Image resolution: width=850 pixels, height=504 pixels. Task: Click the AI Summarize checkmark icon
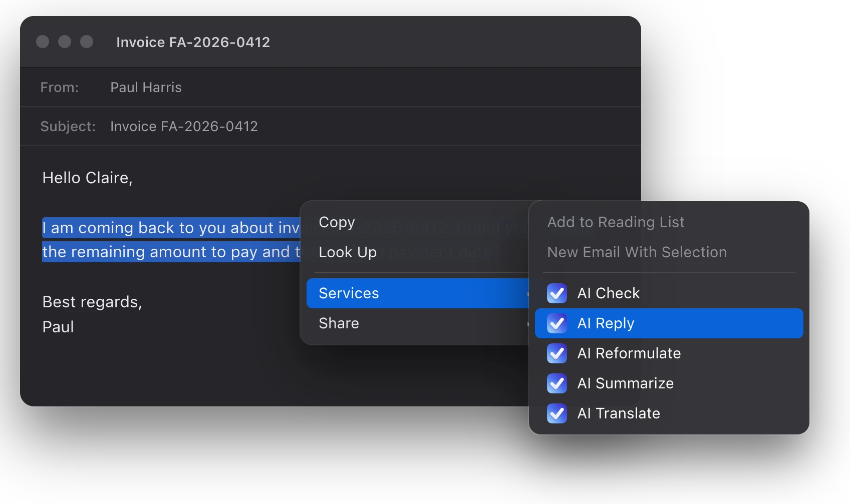(557, 383)
